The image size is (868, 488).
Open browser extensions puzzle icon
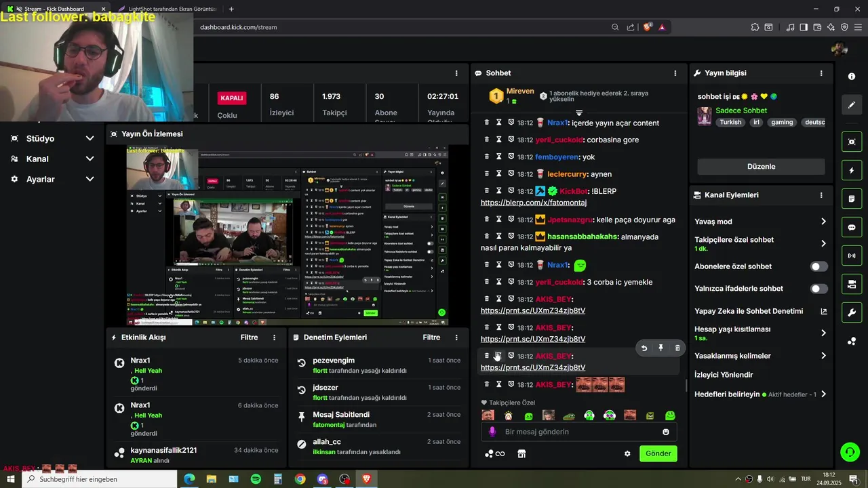pyautogui.click(x=755, y=27)
